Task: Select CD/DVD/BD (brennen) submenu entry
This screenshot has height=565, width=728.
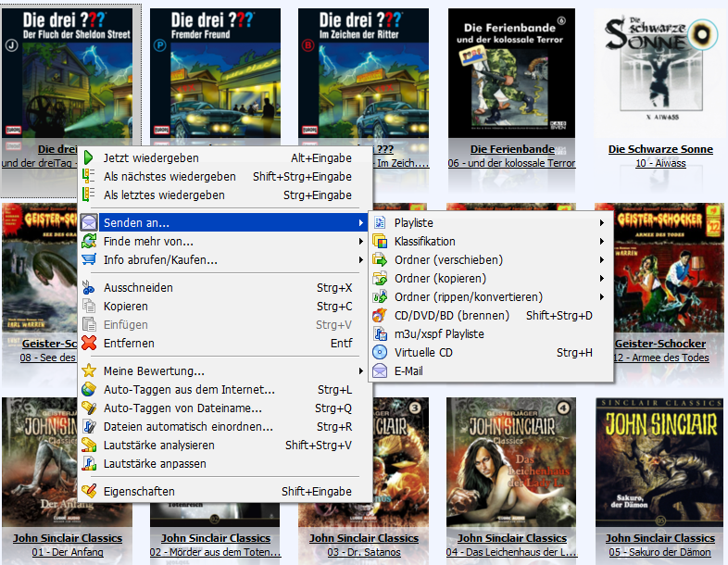Action: [x=490, y=315]
